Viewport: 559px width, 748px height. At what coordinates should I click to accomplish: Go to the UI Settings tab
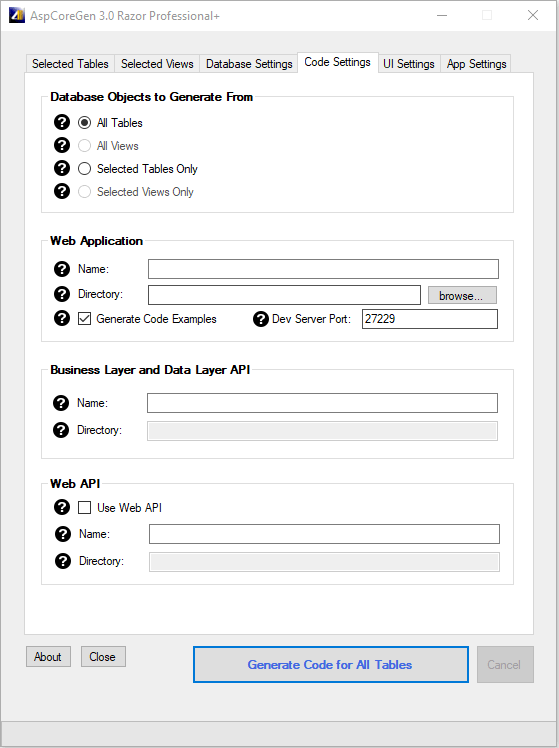409,64
